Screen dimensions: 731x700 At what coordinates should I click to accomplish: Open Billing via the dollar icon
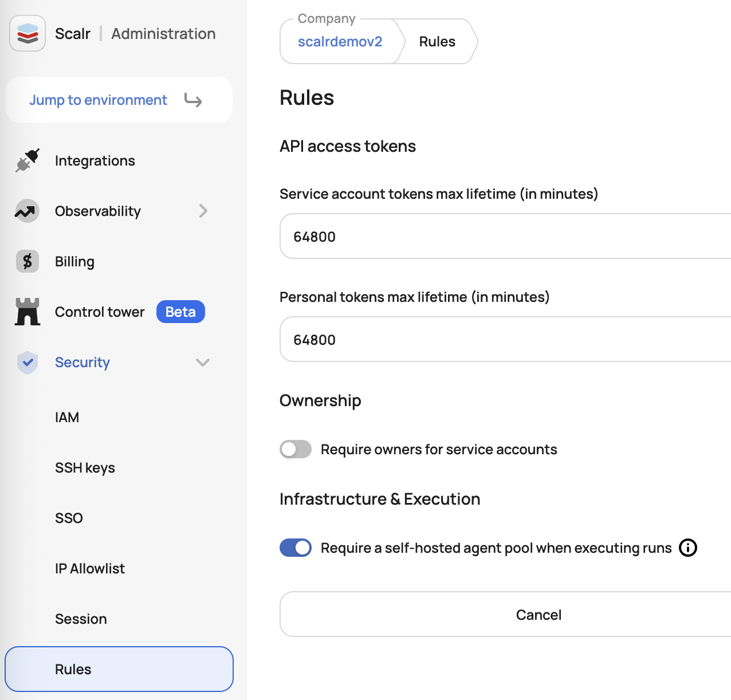[x=27, y=261]
